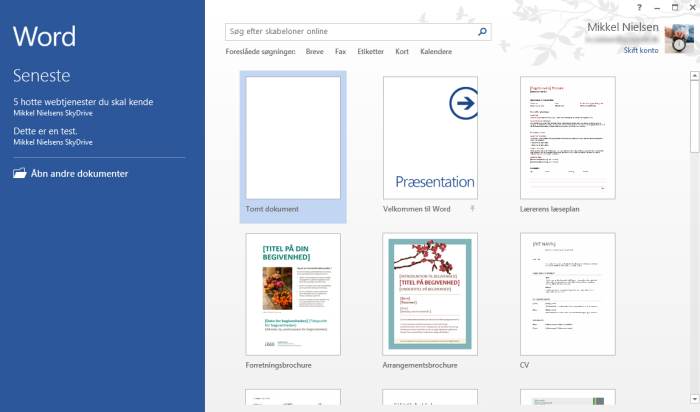The width and height of the screenshot is (700, 412).
Task: Select suggested search Breve
Action: click(x=314, y=51)
